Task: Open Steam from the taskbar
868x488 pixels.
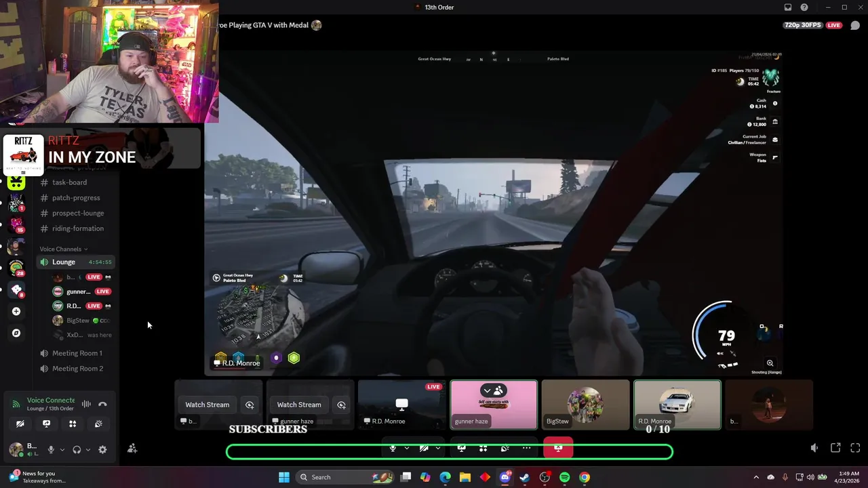Action: (525, 477)
